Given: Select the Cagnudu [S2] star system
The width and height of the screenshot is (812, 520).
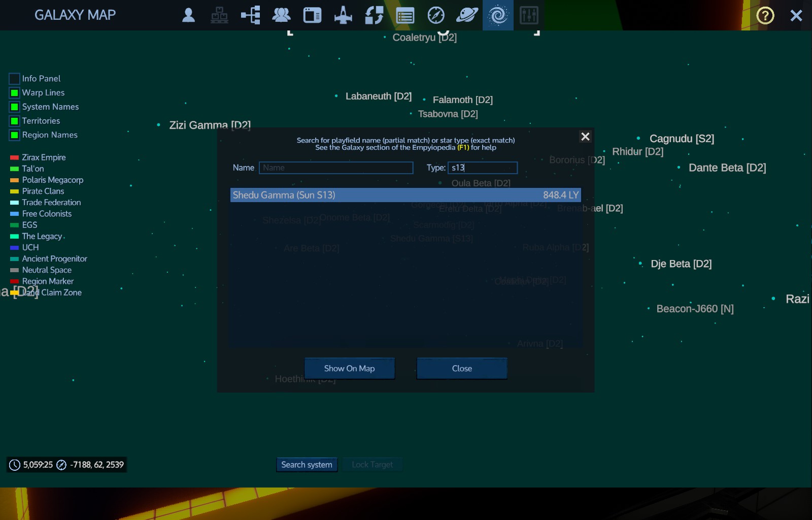Looking at the screenshot, I should [x=682, y=139].
